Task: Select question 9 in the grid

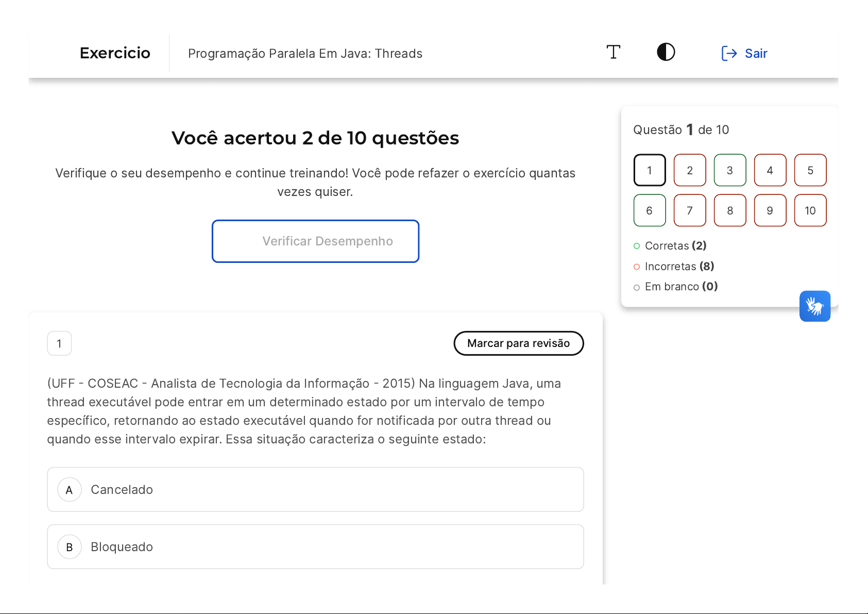Action: (770, 210)
